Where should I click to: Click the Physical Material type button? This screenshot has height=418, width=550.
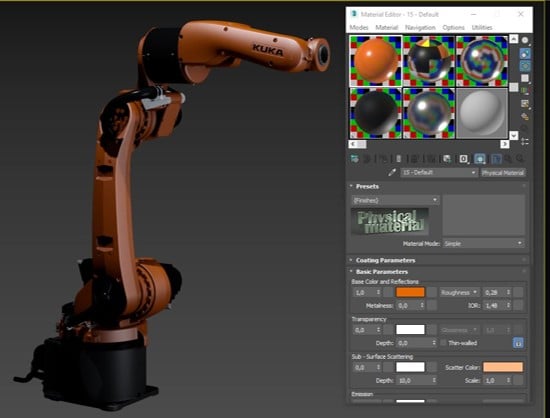click(x=503, y=173)
